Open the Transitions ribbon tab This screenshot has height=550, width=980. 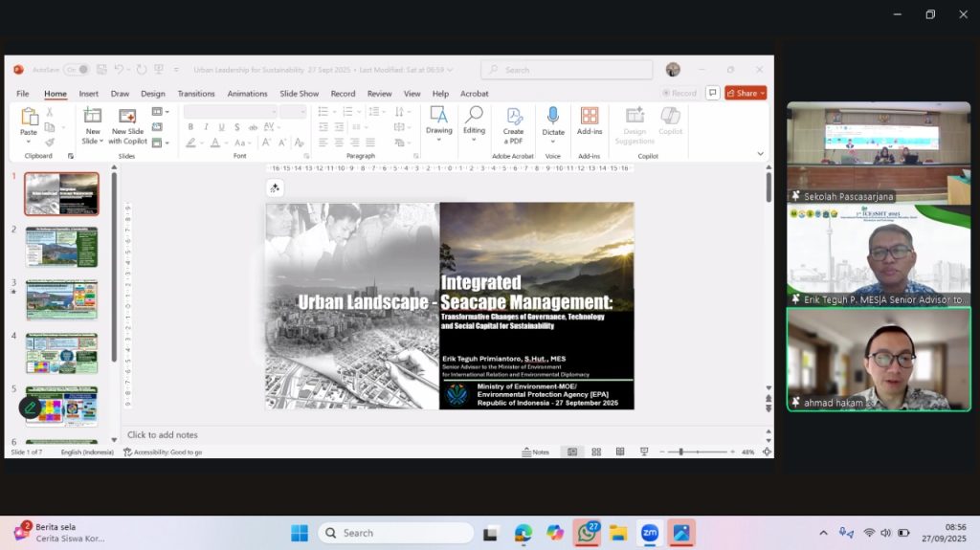(x=196, y=94)
